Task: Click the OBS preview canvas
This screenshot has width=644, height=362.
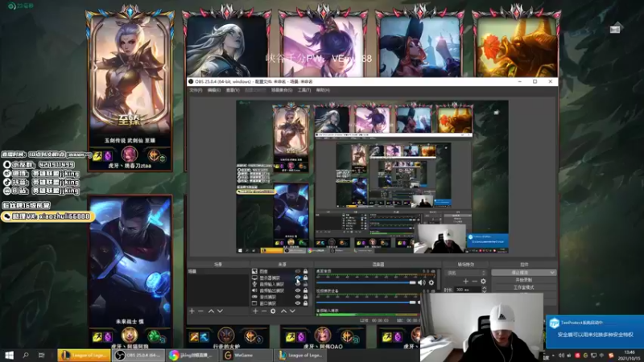Action: [x=372, y=176]
